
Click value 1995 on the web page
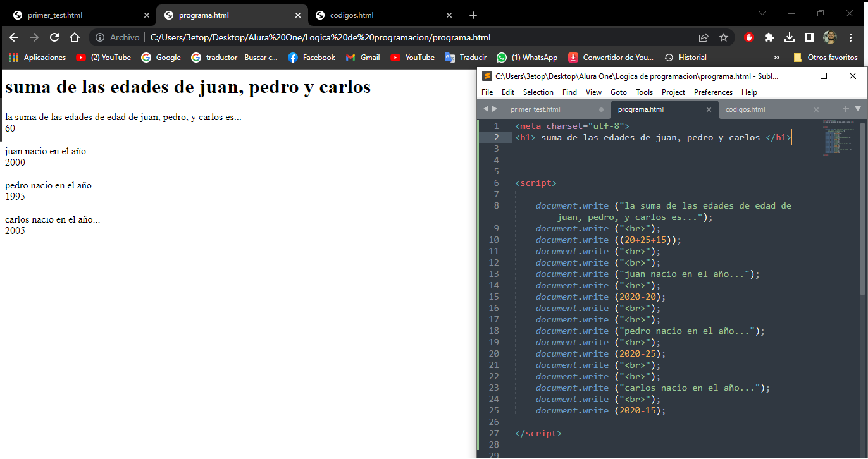tap(15, 197)
